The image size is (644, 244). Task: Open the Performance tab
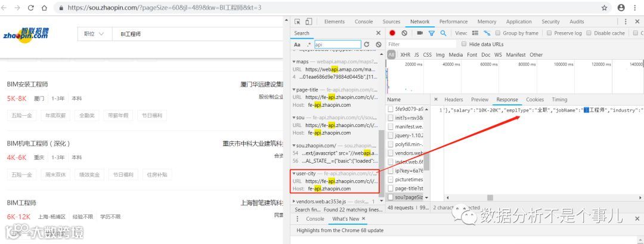(x=453, y=21)
